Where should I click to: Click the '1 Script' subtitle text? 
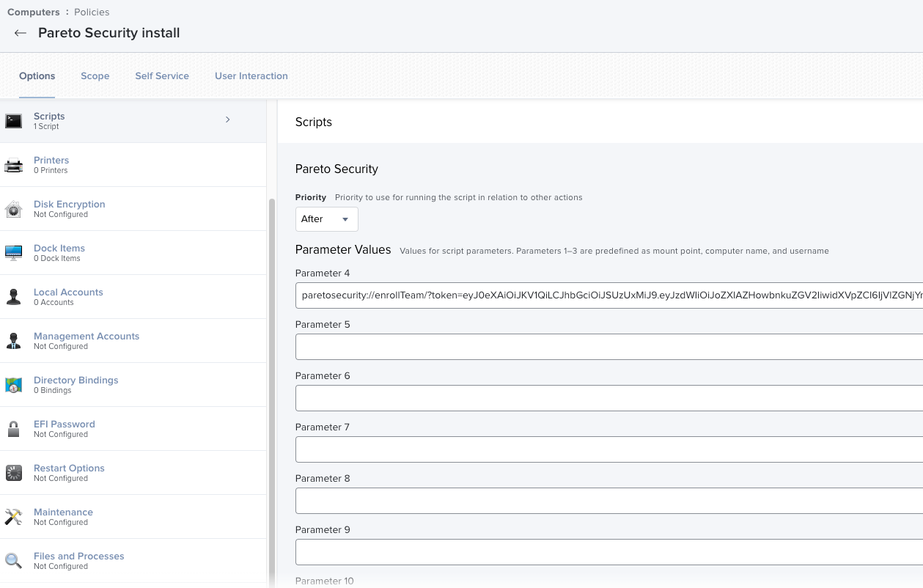click(46, 127)
